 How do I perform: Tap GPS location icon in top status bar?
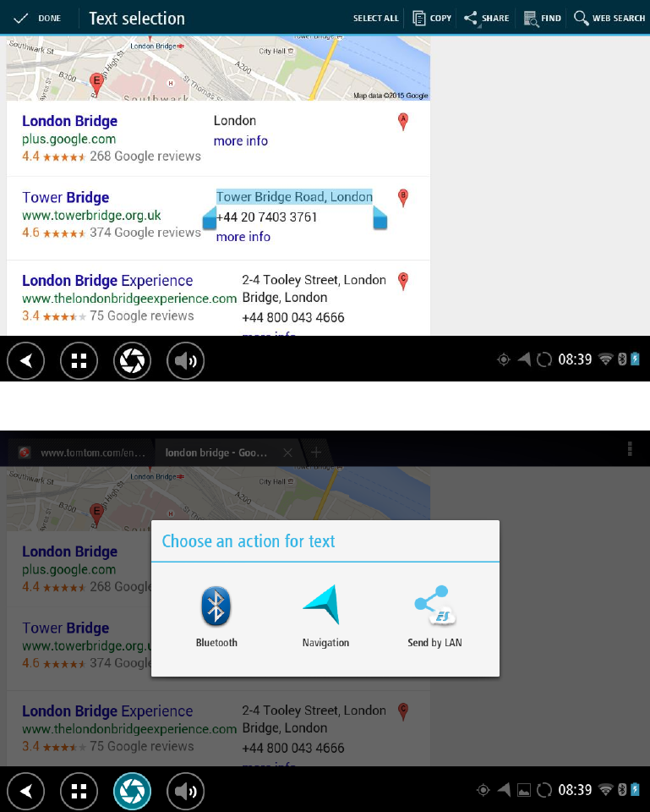click(504, 359)
